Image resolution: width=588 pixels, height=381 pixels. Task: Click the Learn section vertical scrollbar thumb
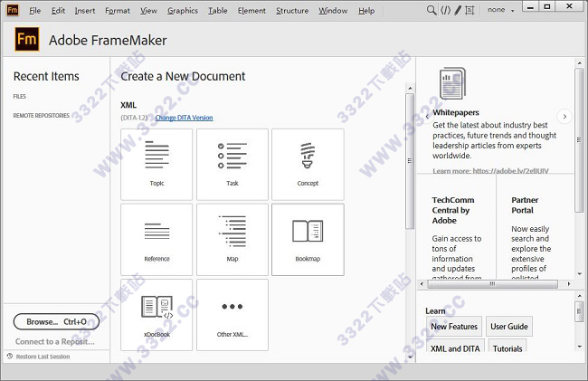pyautogui.click(x=579, y=311)
